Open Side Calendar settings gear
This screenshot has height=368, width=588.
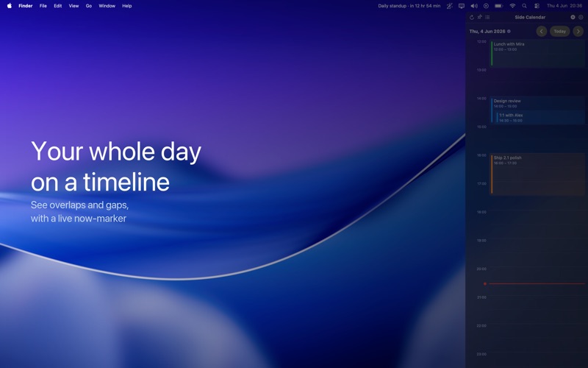click(581, 17)
